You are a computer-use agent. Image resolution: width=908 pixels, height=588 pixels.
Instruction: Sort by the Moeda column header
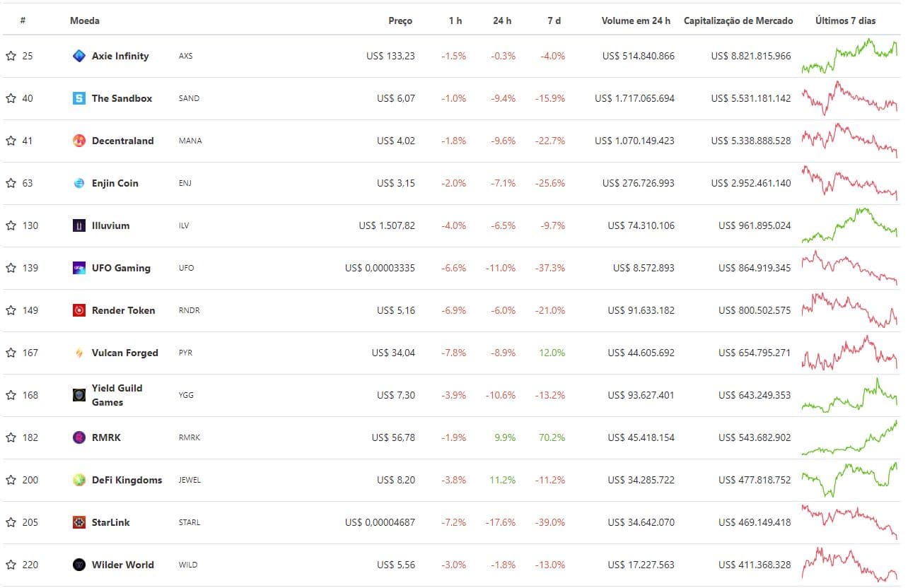tap(85, 20)
